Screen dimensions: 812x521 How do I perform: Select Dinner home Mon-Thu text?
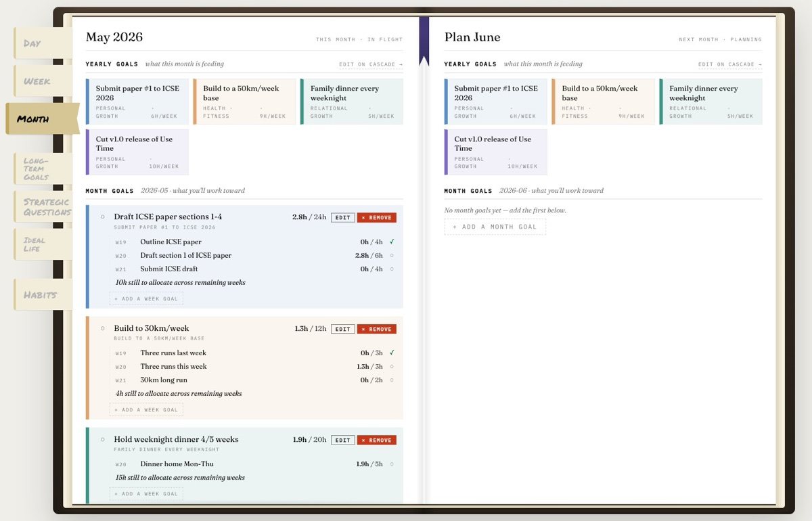point(177,463)
